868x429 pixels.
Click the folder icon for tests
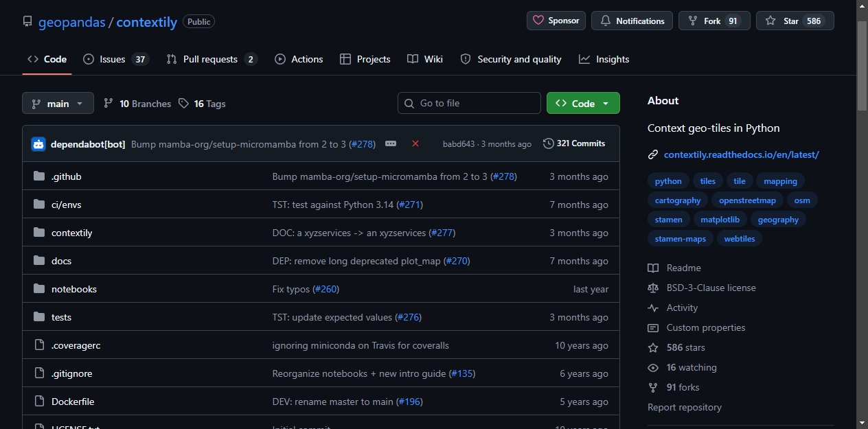(39, 317)
